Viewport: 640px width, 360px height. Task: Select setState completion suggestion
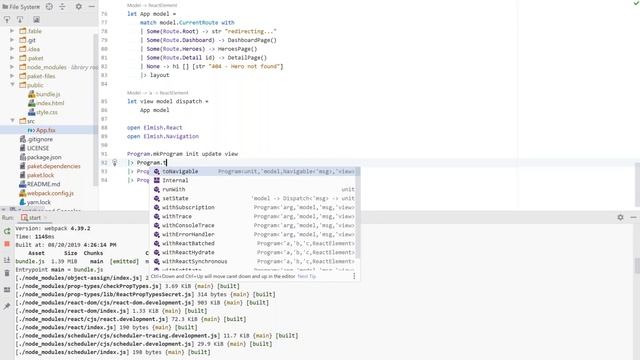253,198
